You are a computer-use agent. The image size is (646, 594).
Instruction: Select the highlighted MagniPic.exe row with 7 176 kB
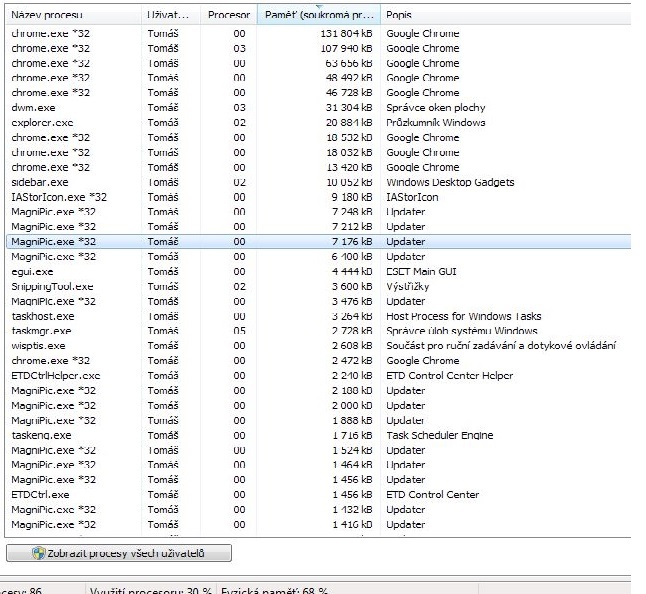[54, 241]
